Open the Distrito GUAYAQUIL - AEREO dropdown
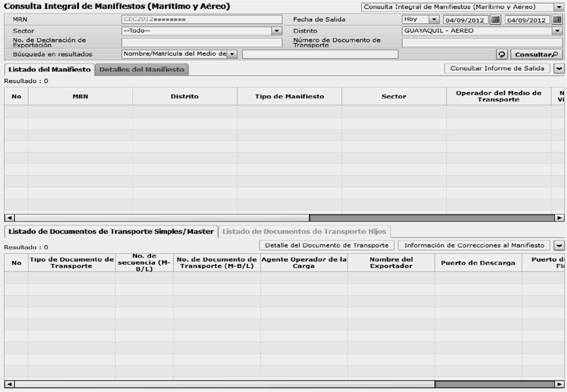 click(x=558, y=31)
